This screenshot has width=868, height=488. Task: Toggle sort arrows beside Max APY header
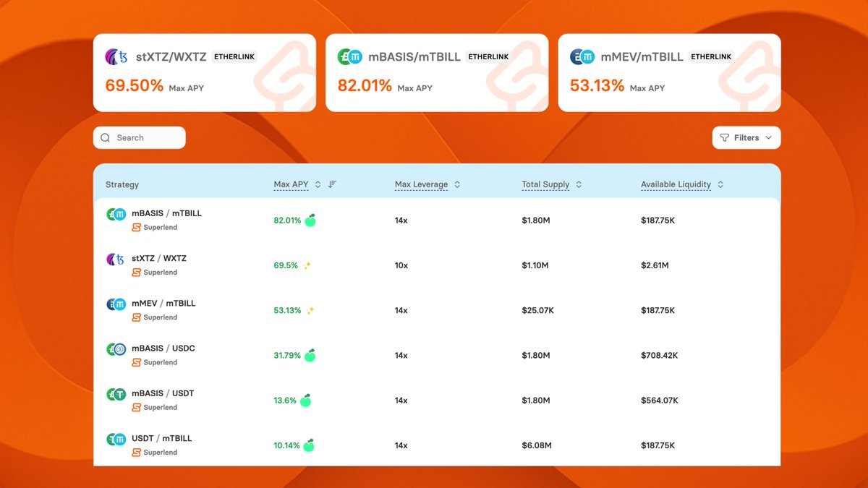(318, 184)
